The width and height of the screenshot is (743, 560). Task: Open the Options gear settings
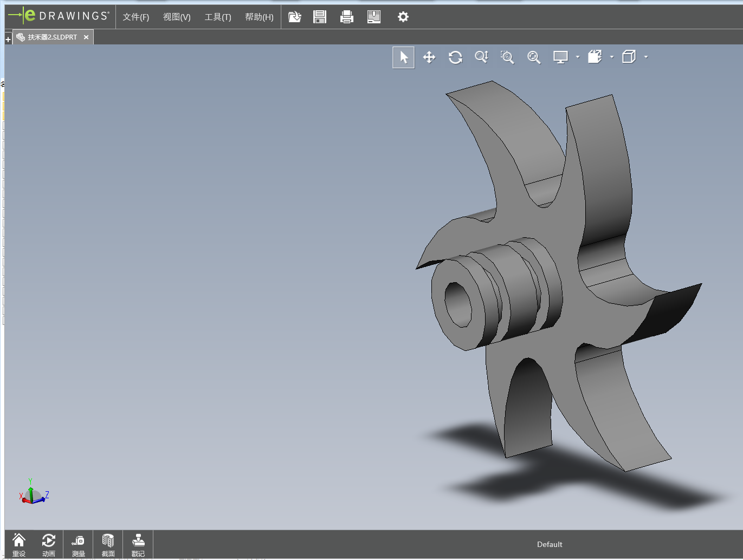[403, 17]
